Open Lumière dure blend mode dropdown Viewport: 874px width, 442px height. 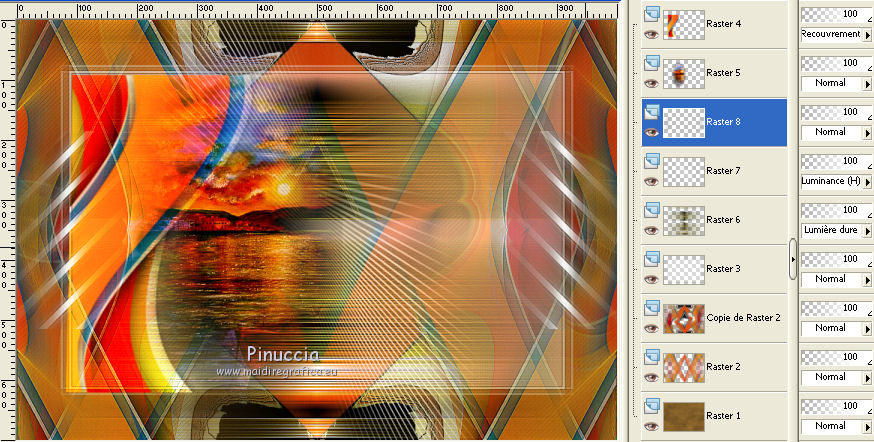coord(867,231)
